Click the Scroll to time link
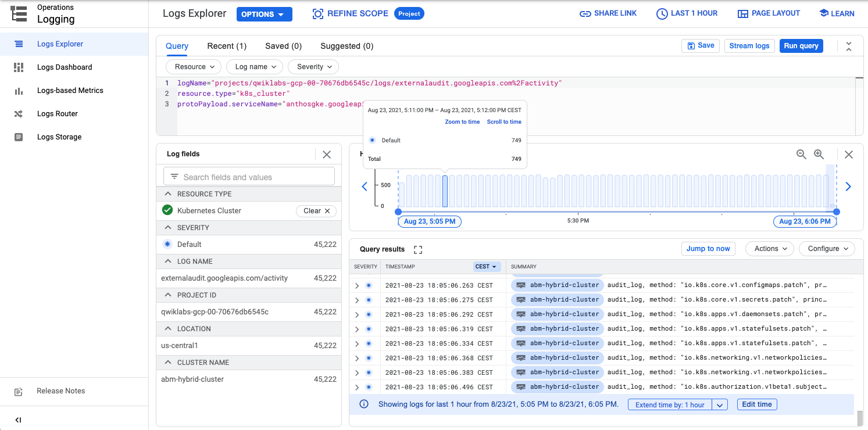 tap(504, 122)
